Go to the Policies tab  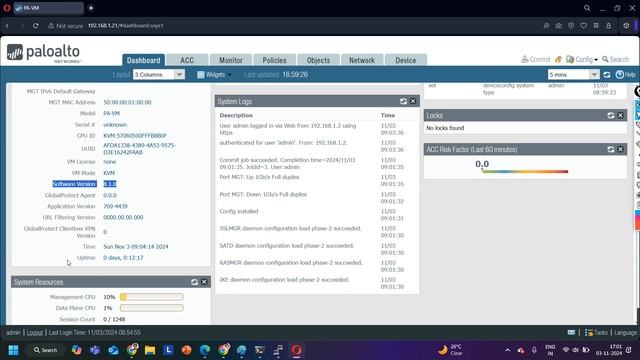(274, 60)
